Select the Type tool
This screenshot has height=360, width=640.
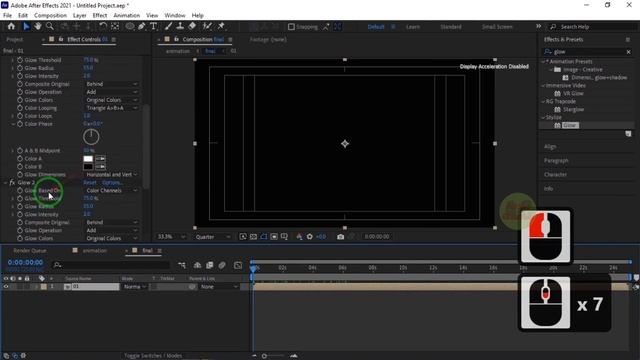click(153, 27)
